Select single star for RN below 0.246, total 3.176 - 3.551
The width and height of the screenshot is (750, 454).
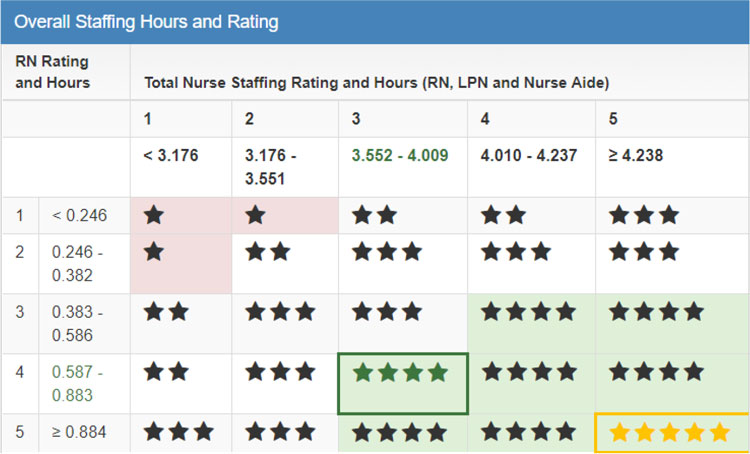click(x=255, y=215)
